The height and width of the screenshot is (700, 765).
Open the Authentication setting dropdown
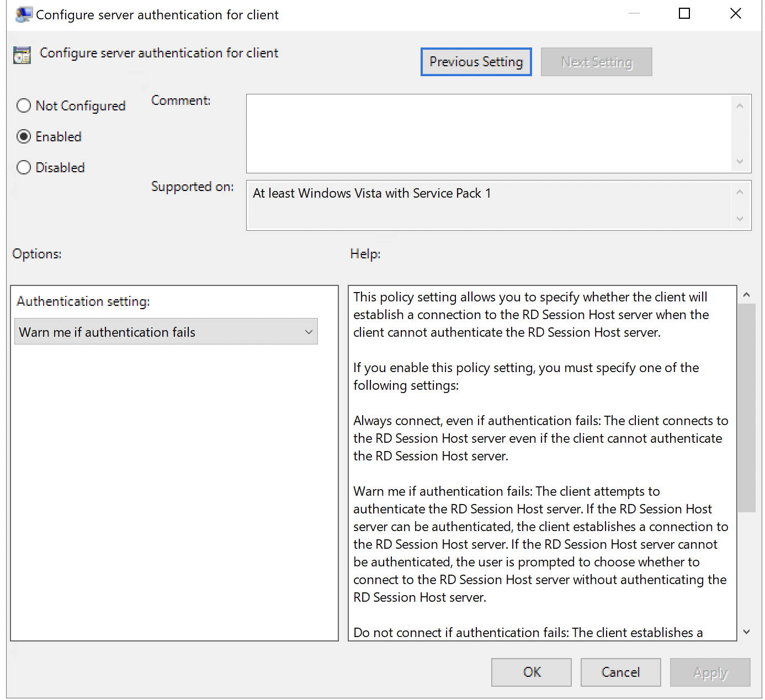tap(166, 332)
